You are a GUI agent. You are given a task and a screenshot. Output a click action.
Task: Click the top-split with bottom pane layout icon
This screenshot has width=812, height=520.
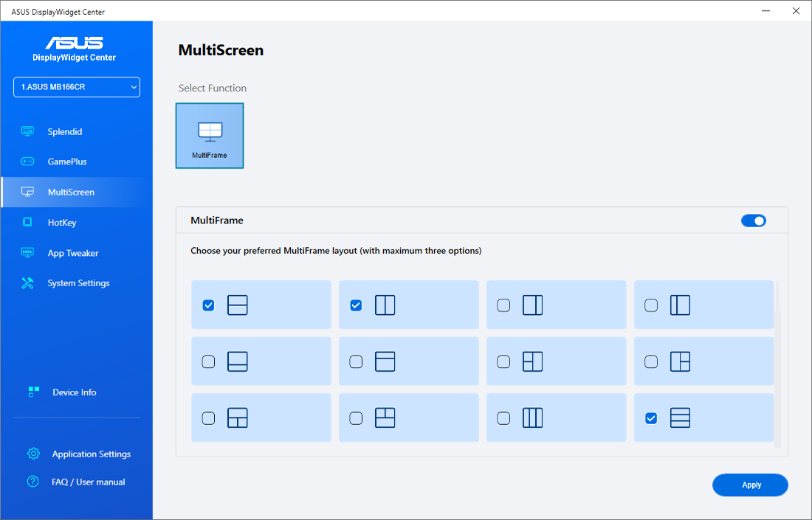[385, 418]
